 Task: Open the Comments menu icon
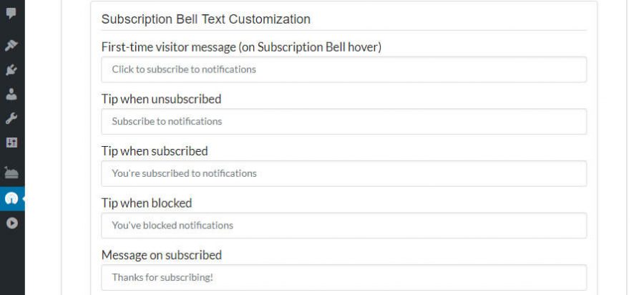(x=11, y=13)
